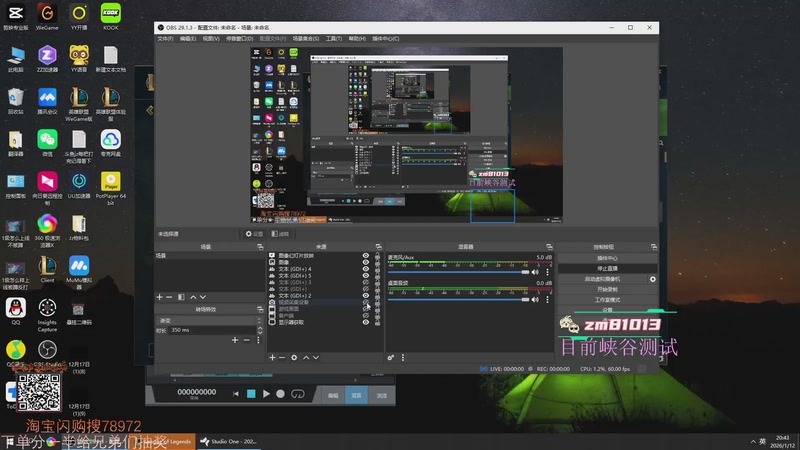
Task: Open audio mixer three-dot menu at panel bottom
Action: (403, 358)
